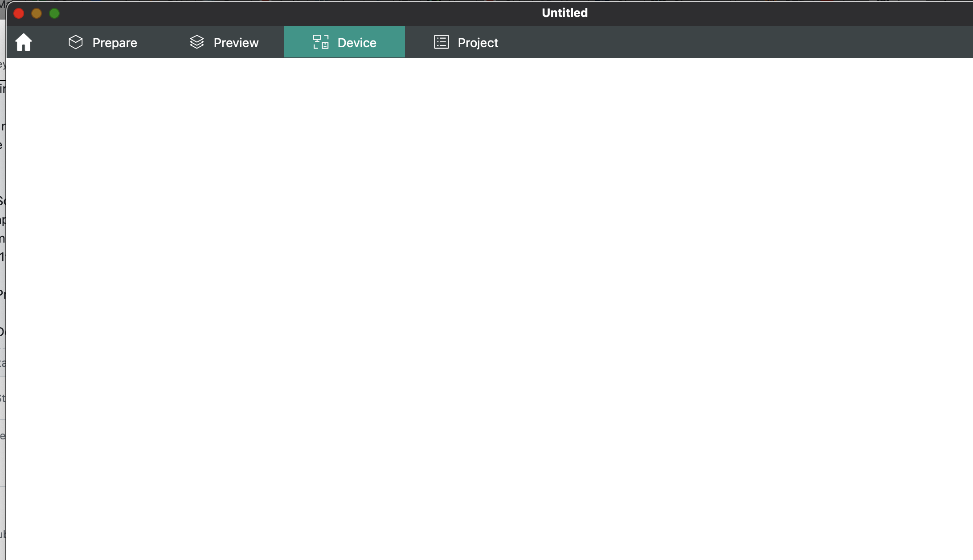Click the Prepare cube icon
The height and width of the screenshot is (560, 973).
pyautogui.click(x=75, y=41)
